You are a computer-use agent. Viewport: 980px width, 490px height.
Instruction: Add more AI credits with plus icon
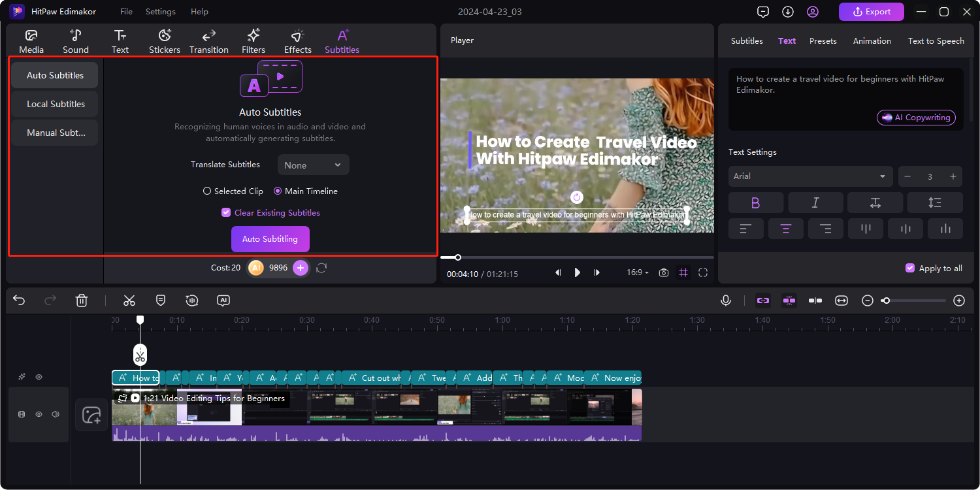[300, 268]
